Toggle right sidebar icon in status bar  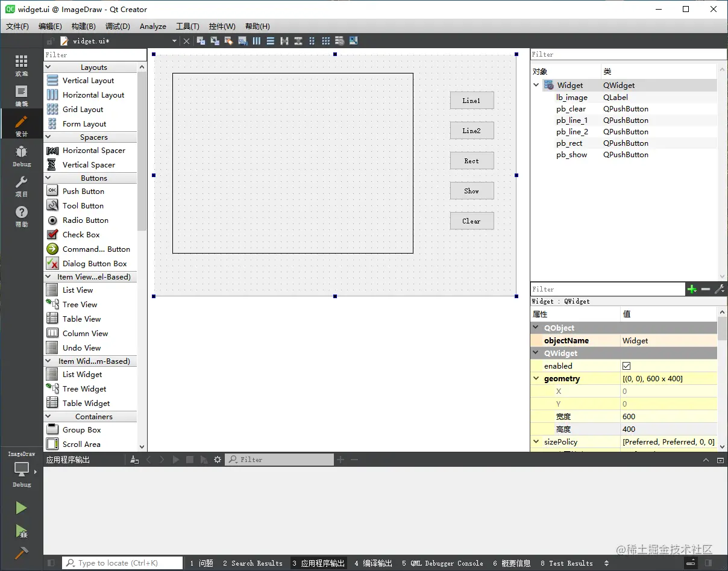(709, 563)
